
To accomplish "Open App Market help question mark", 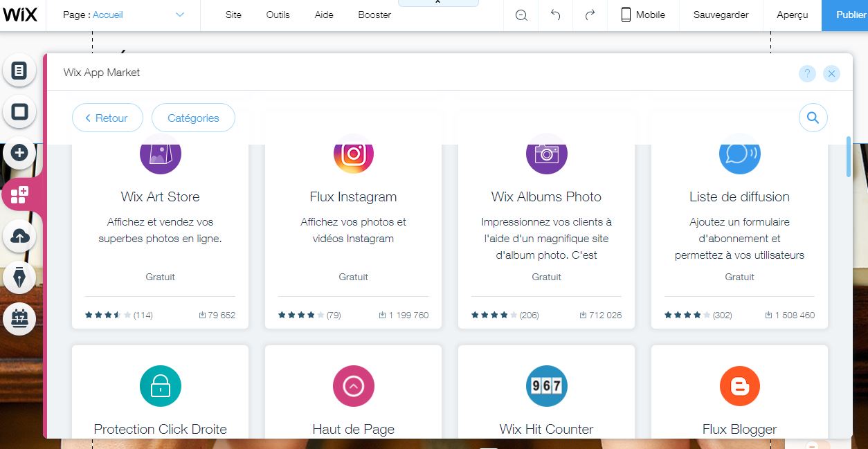I will click(807, 73).
